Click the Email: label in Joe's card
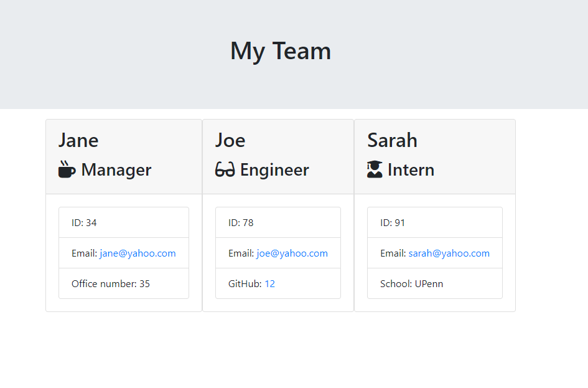 241,253
